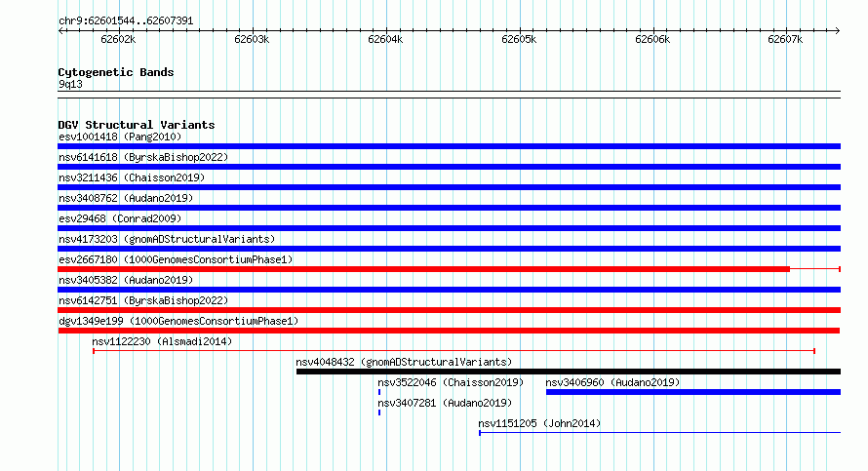
Task: Click the ruler's right arrowhead
Action: (838, 31)
